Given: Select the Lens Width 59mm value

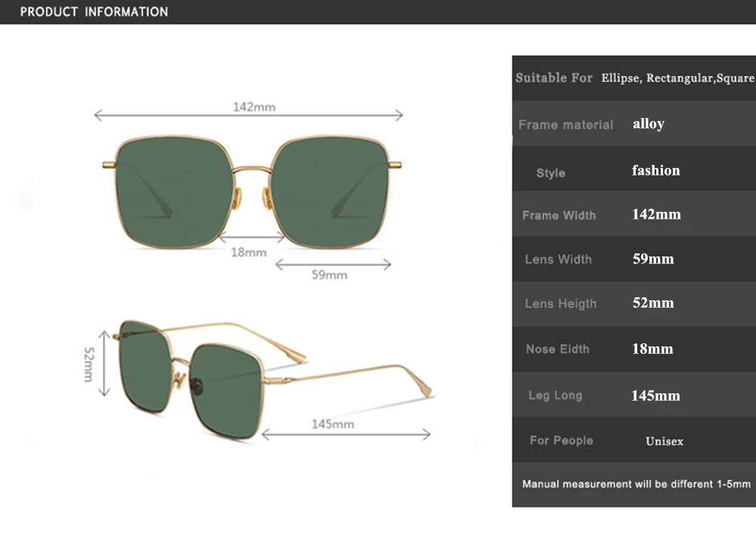Looking at the screenshot, I should [x=653, y=259].
